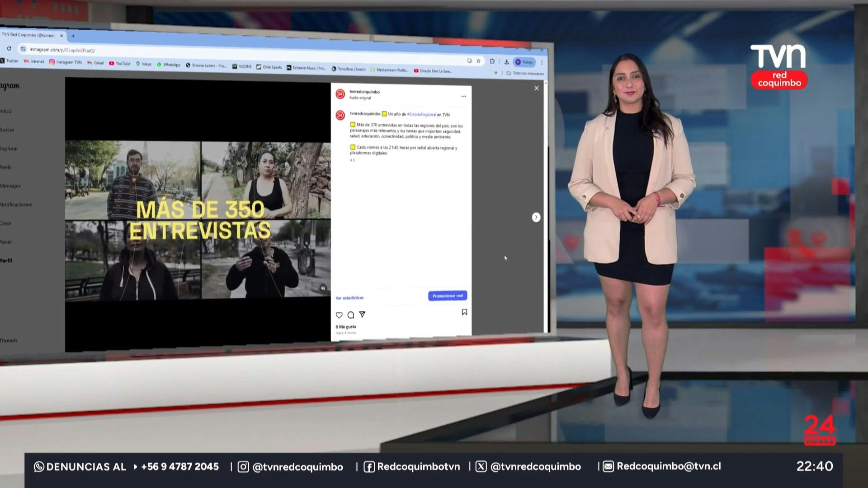Click the Instagram logo
This screenshot has width=868, height=488.
(x=9, y=86)
